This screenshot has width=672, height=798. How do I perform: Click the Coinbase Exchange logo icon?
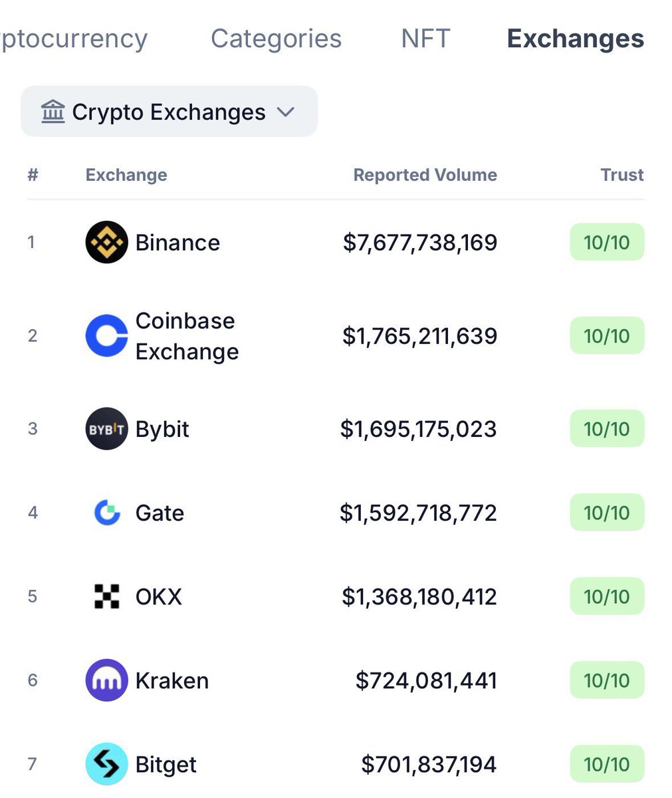[106, 336]
